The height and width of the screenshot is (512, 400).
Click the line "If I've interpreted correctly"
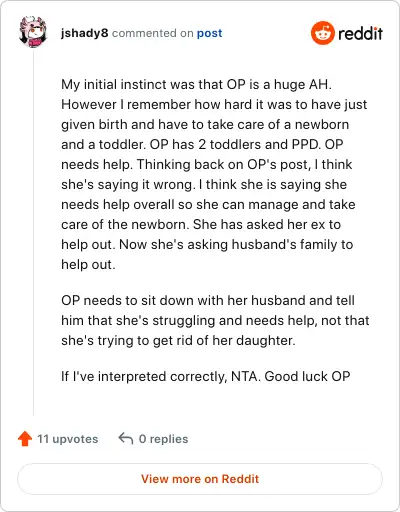point(206,376)
